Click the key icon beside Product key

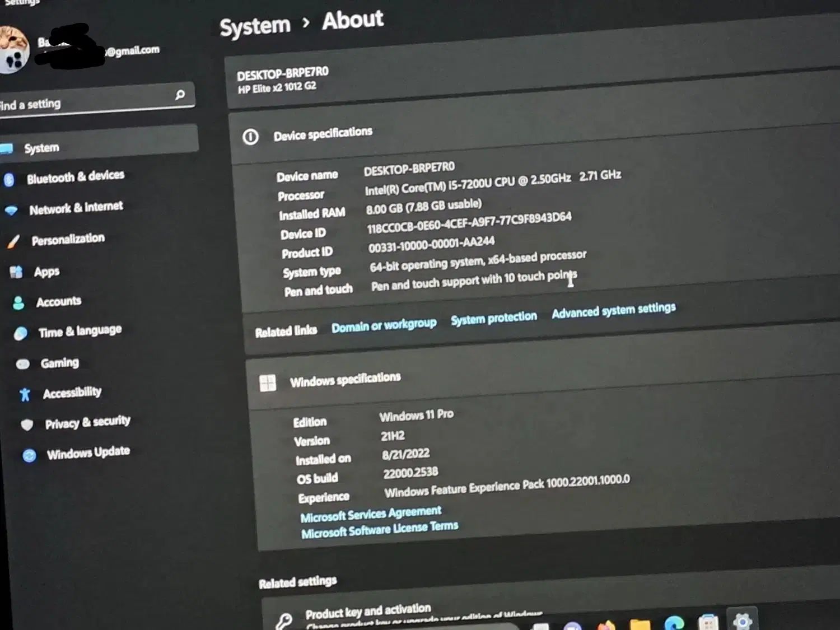[x=284, y=620]
